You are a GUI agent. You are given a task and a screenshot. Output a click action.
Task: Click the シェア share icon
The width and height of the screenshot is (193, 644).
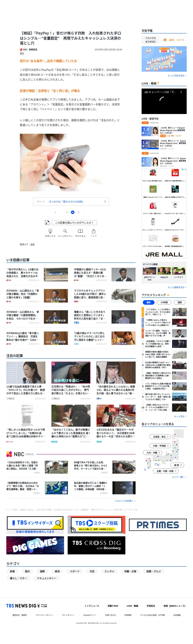tap(93, 231)
